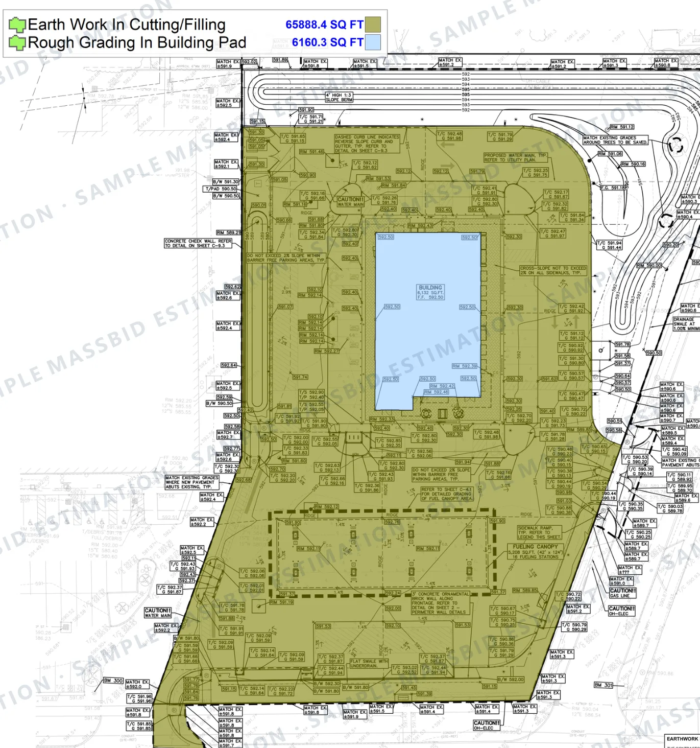Viewport: 700px width, 748px height.
Task: Click the "MATCH EXISTING GRADES AROUND TREES" note
Action: click(615, 140)
